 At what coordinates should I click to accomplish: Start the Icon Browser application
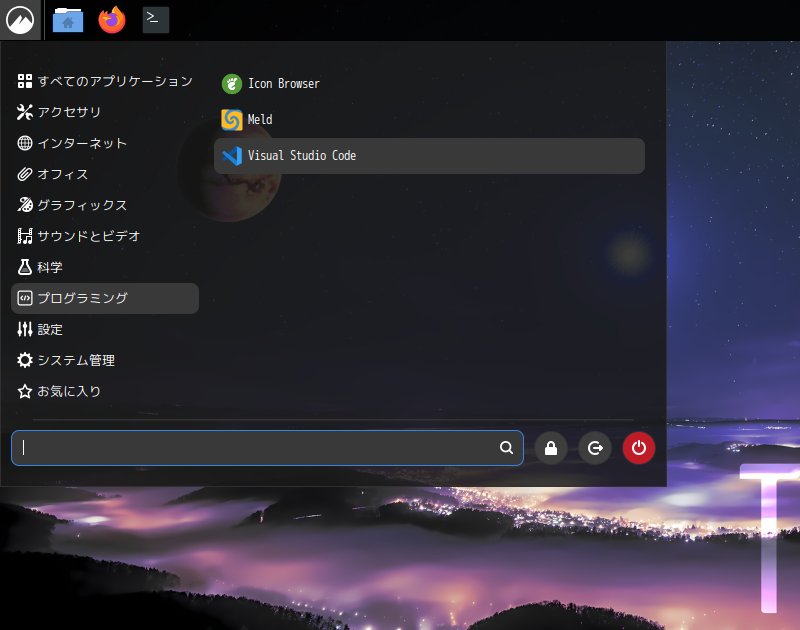(x=283, y=84)
